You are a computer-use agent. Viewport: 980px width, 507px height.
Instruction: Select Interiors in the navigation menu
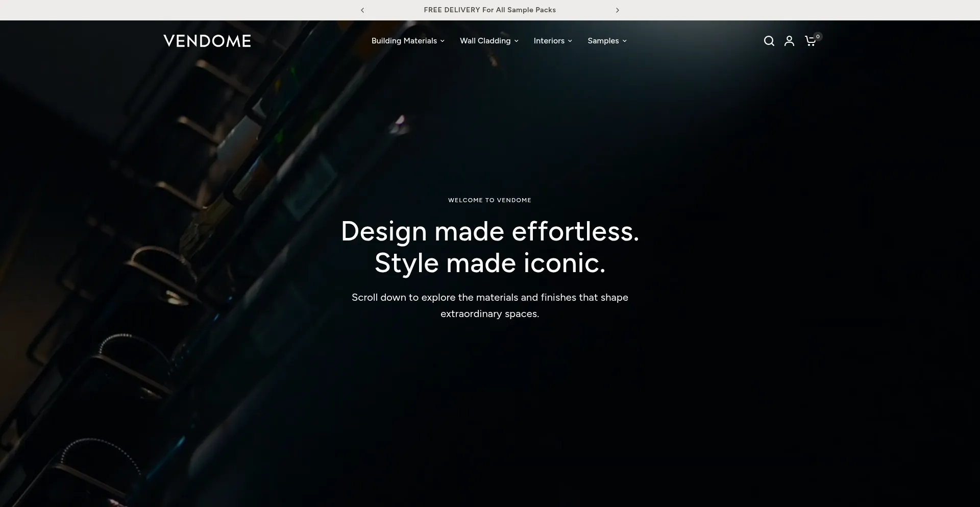pos(549,41)
